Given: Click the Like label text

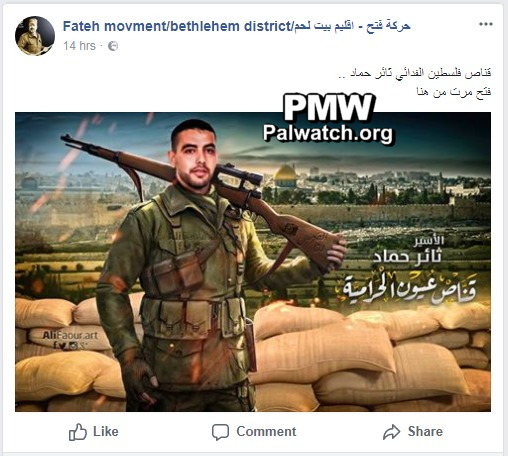Looking at the screenshot, I should tap(106, 431).
